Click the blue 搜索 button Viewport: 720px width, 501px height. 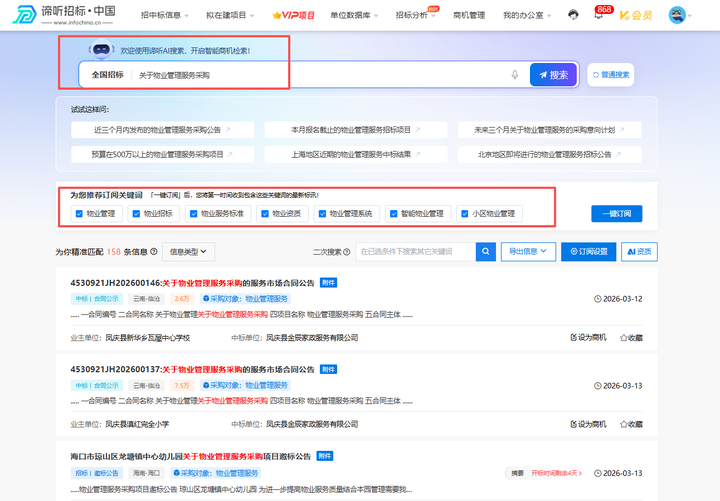tap(553, 74)
